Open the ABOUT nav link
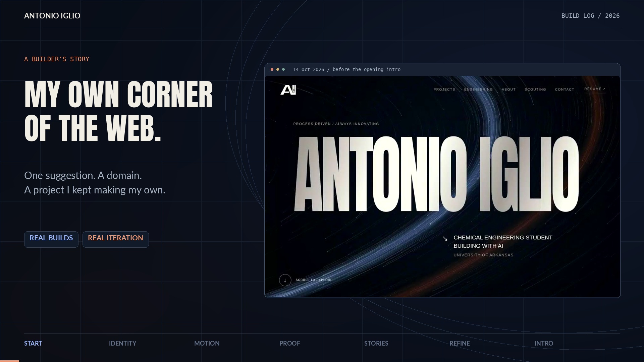This screenshot has width=644, height=362. (x=508, y=89)
